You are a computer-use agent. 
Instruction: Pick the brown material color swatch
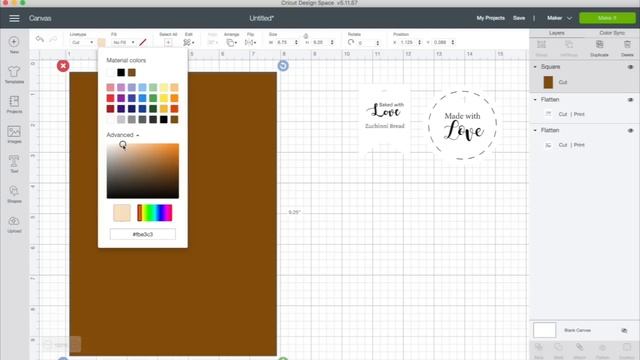pos(131,72)
